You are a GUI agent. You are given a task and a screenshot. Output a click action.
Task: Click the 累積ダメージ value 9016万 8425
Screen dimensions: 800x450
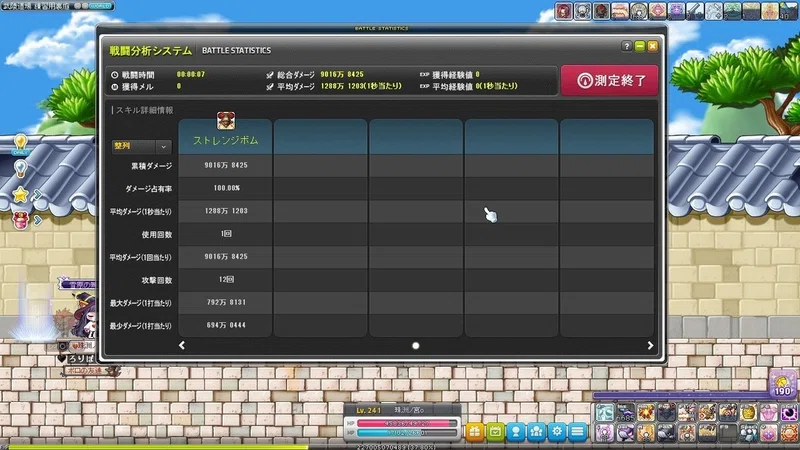coord(226,165)
